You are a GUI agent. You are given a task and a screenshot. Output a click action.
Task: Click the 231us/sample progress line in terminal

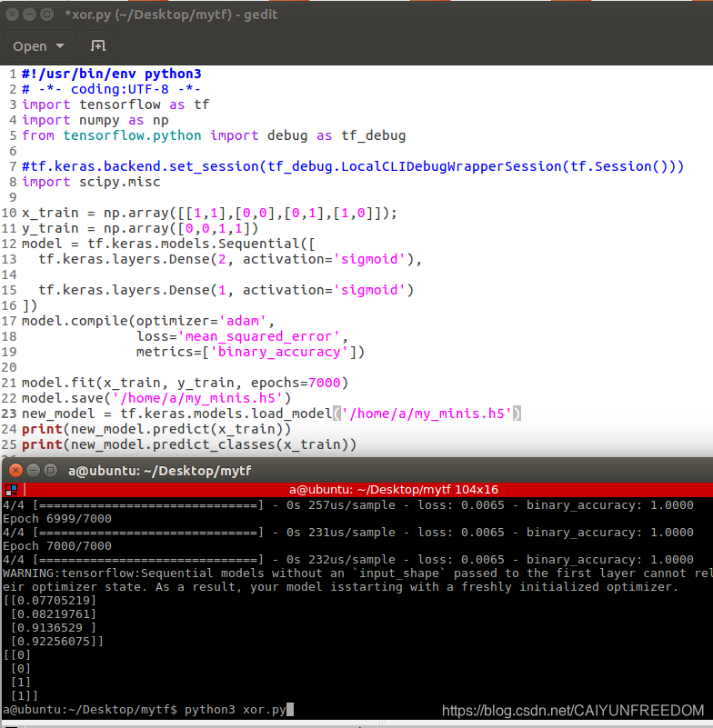tap(348, 532)
